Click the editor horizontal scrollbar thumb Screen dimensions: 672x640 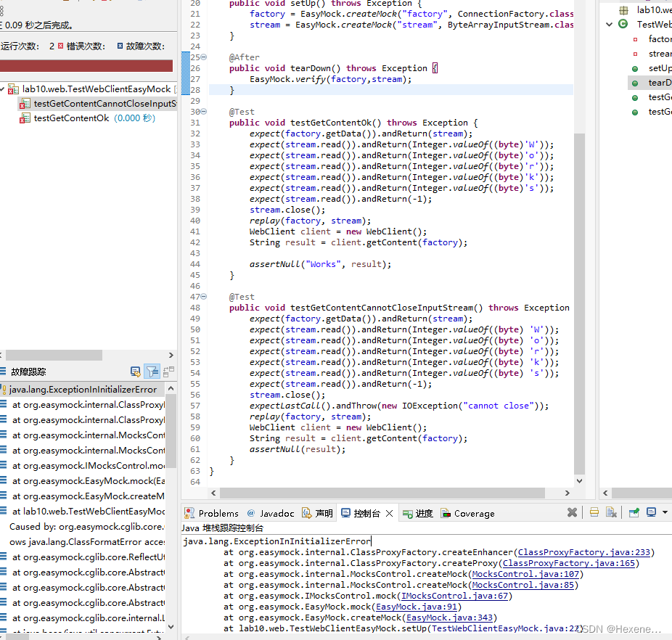[x=382, y=493]
